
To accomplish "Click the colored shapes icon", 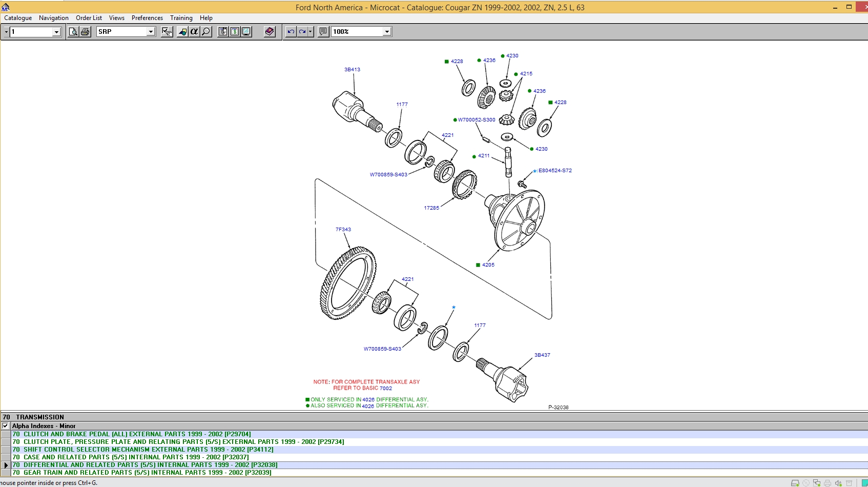I will click(182, 32).
